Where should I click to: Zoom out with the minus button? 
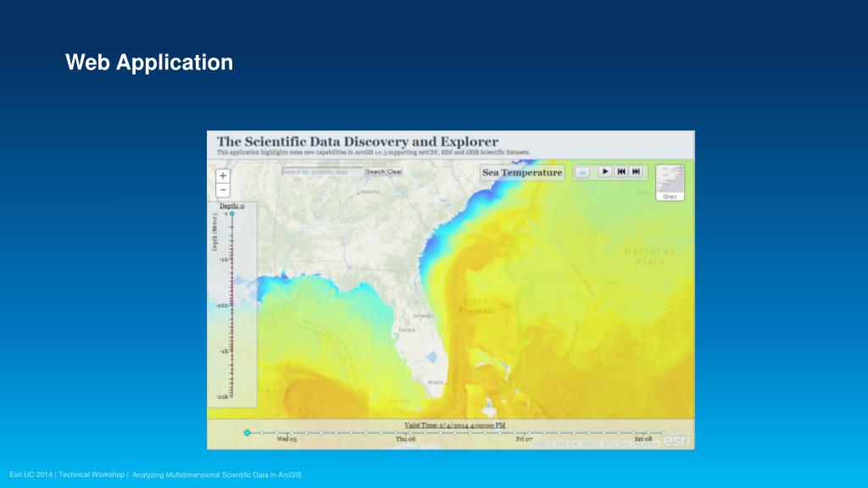[x=223, y=190]
